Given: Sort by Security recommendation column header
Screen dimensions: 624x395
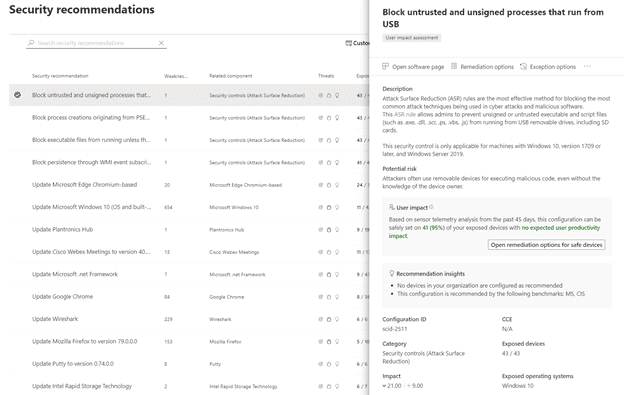Looking at the screenshot, I should 60,76.
